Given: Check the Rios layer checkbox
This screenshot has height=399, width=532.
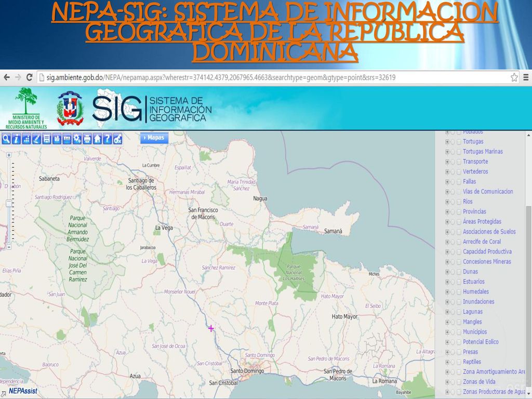Looking at the screenshot, I should tap(459, 202).
